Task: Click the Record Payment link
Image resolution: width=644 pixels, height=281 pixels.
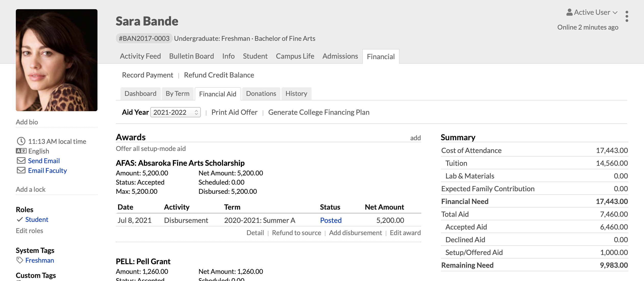Action: pyautogui.click(x=147, y=75)
